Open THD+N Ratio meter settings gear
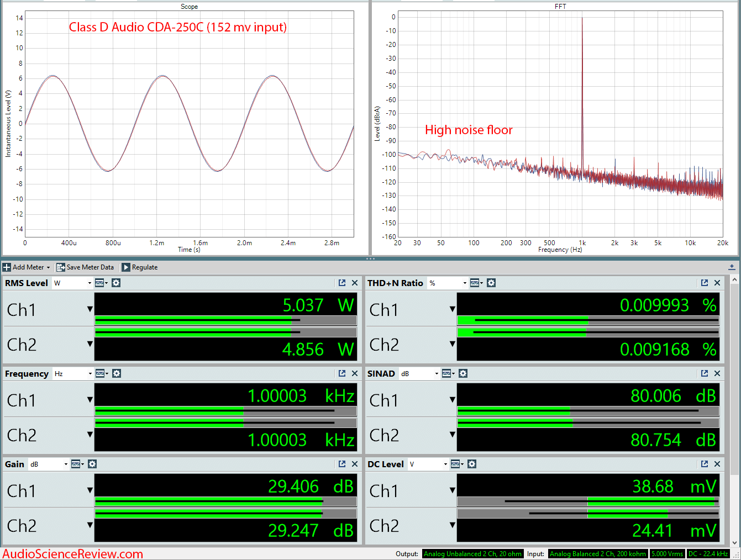 (491, 283)
